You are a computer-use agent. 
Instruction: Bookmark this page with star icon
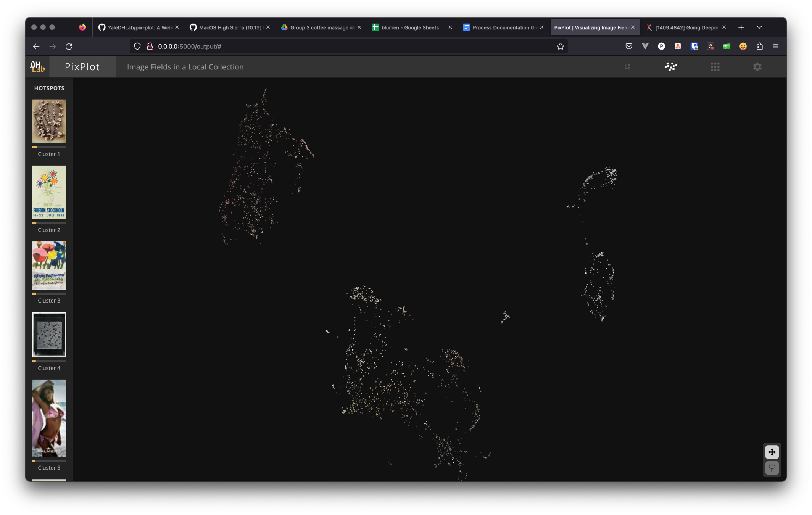[560, 47]
